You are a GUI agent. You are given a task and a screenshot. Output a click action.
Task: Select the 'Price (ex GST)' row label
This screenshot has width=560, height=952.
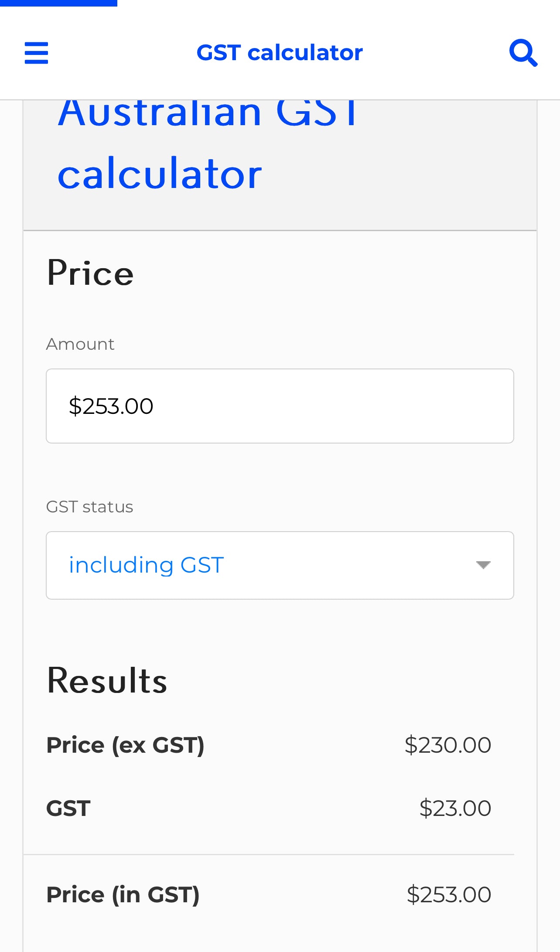(125, 745)
